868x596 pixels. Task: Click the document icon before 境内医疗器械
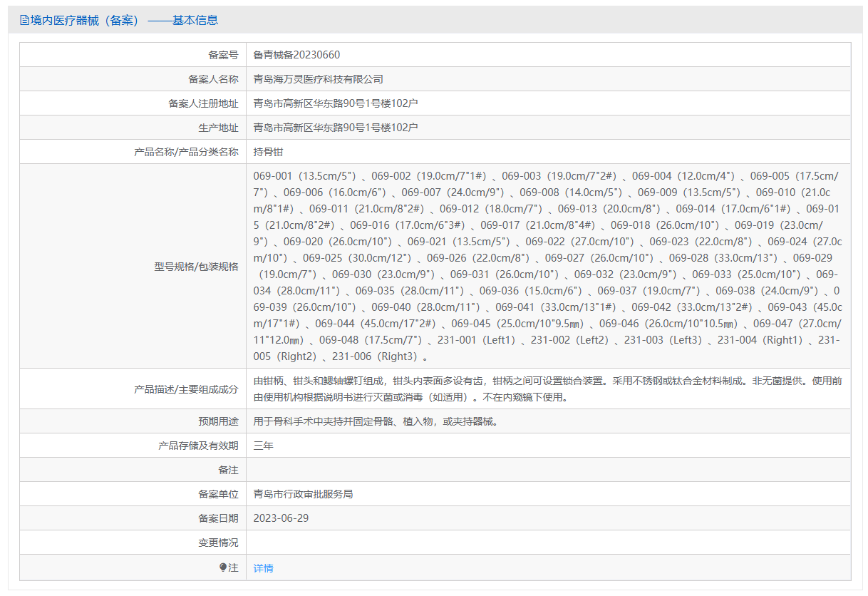click(24, 21)
